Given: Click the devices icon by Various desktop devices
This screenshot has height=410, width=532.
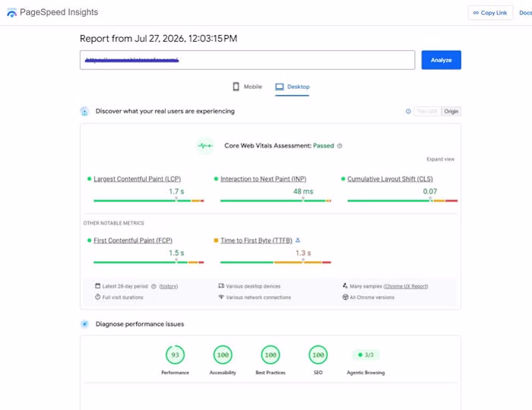Looking at the screenshot, I should pyautogui.click(x=221, y=286).
